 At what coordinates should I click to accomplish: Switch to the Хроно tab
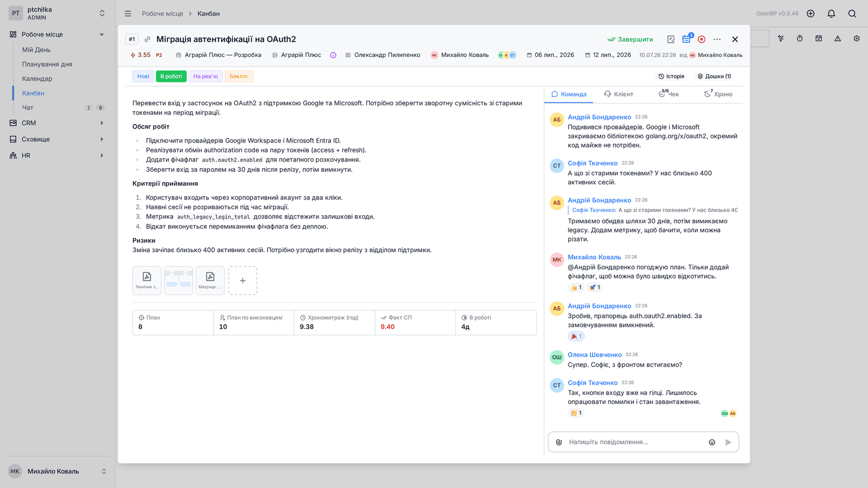[x=718, y=94]
